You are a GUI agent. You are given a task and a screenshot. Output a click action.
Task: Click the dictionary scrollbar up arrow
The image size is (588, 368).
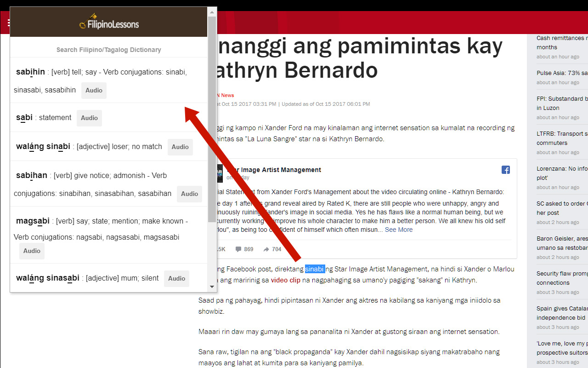pyautogui.click(x=212, y=11)
